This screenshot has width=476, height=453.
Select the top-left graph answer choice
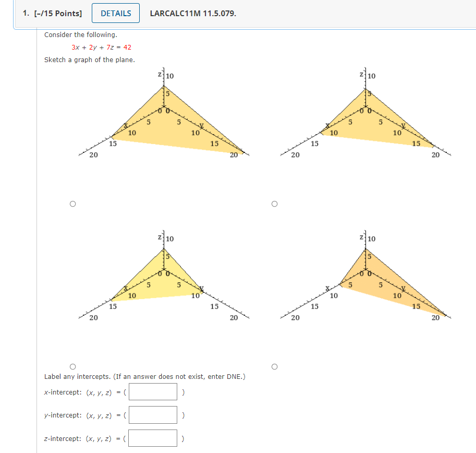click(72, 204)
